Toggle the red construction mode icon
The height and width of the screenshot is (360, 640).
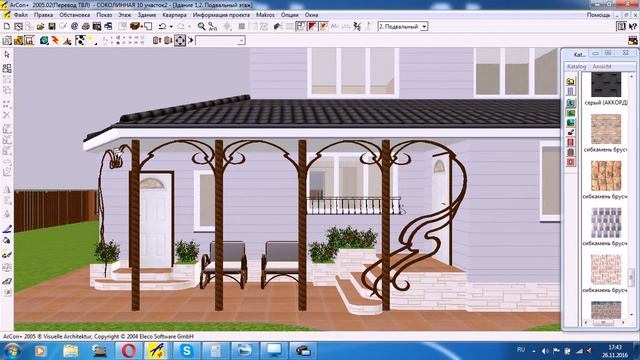pyautogui.click(x=312, y=27)
